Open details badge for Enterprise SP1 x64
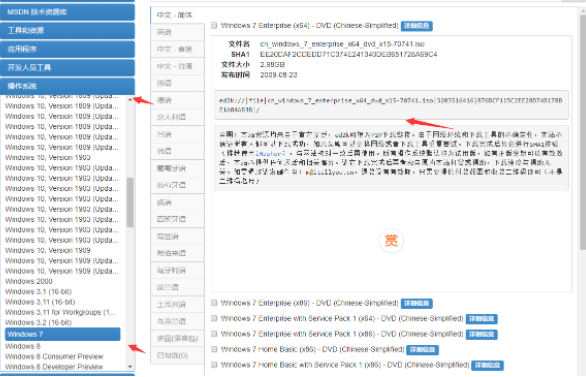This screenshot has height=377, width=586. 482,319
